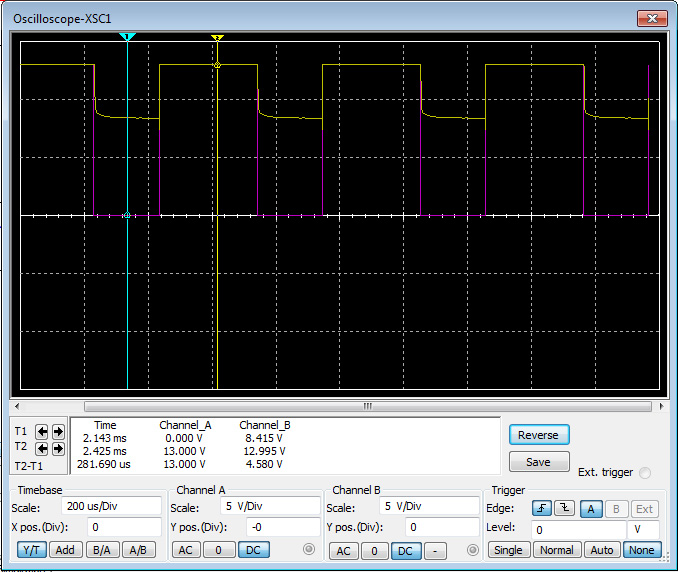The width and height of the screenshot is (678, 572).
Task: Move T1 cursor right with arrow
Action: [x=58, y=432]
